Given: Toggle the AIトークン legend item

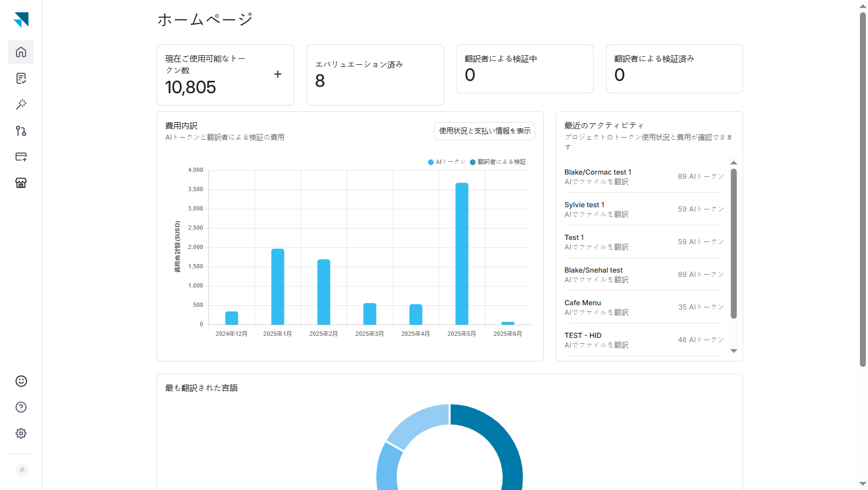Looking at the screenshot, I should 447,162.
